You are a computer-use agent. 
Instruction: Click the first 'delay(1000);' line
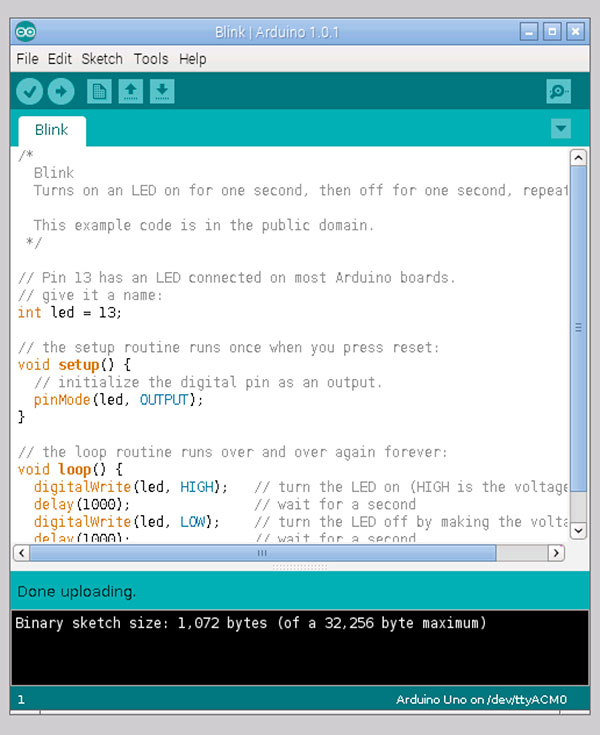point(82,504)
